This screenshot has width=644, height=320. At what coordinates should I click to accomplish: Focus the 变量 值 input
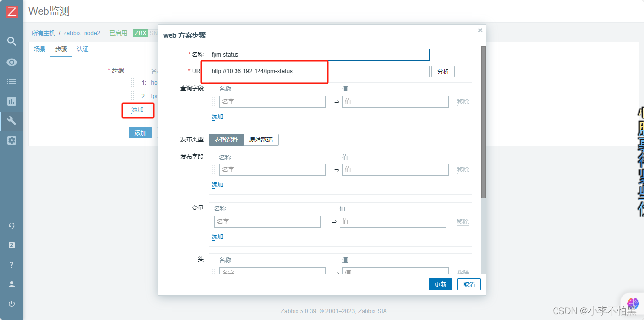[393, 222]
